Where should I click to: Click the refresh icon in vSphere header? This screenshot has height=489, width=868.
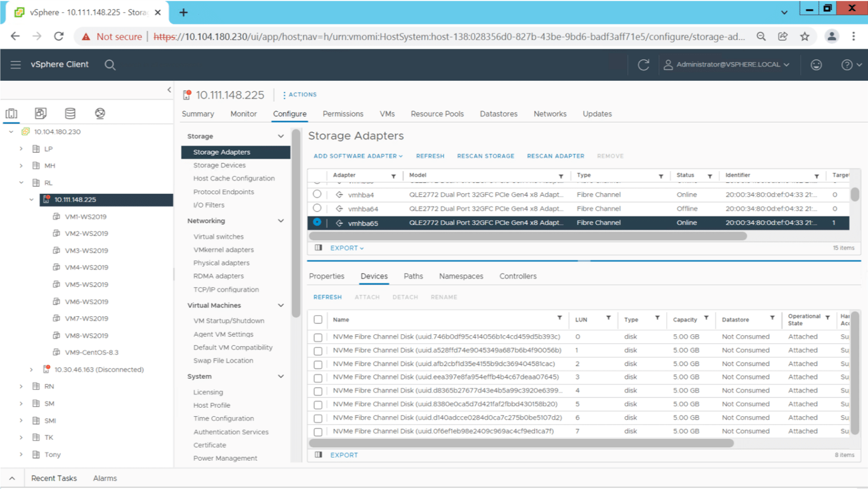643,65
